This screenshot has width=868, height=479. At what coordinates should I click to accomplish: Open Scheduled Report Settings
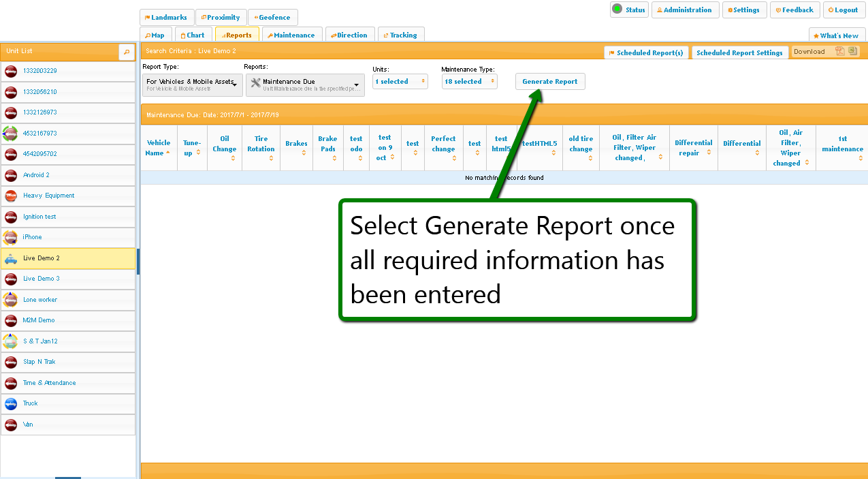click(739, 53)
